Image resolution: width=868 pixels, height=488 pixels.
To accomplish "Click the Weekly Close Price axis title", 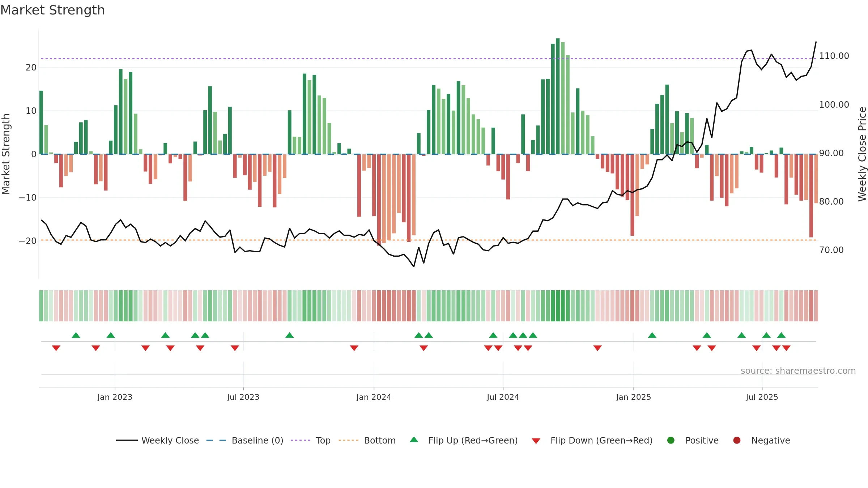I will pyautogui.click(x=862, y=154).
